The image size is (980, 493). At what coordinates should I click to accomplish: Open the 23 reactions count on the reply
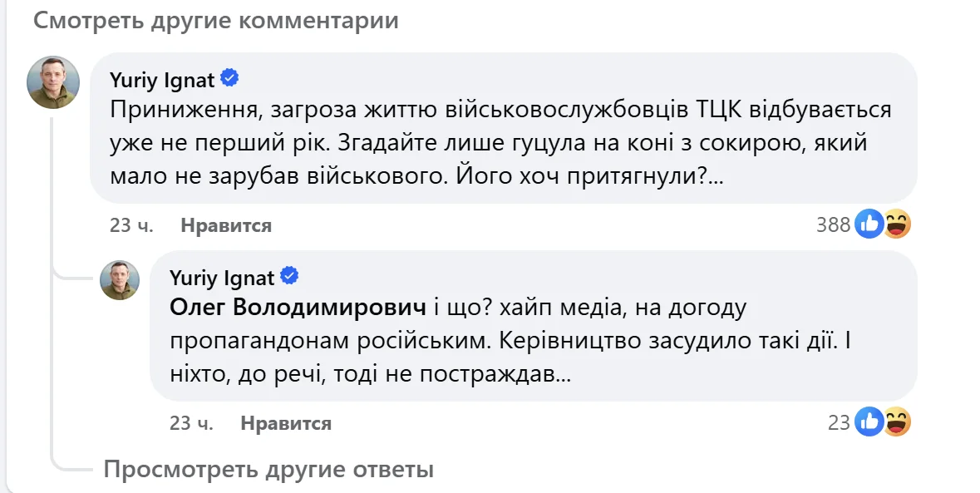pos(839,423)
